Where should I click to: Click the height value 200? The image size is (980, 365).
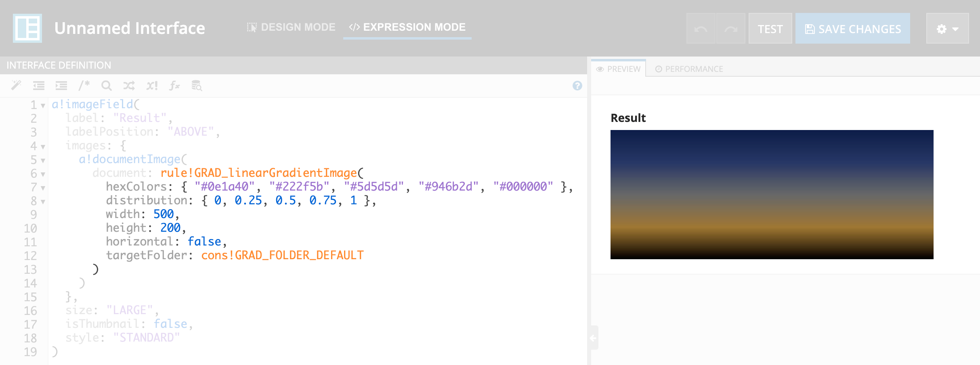[170, 228]
